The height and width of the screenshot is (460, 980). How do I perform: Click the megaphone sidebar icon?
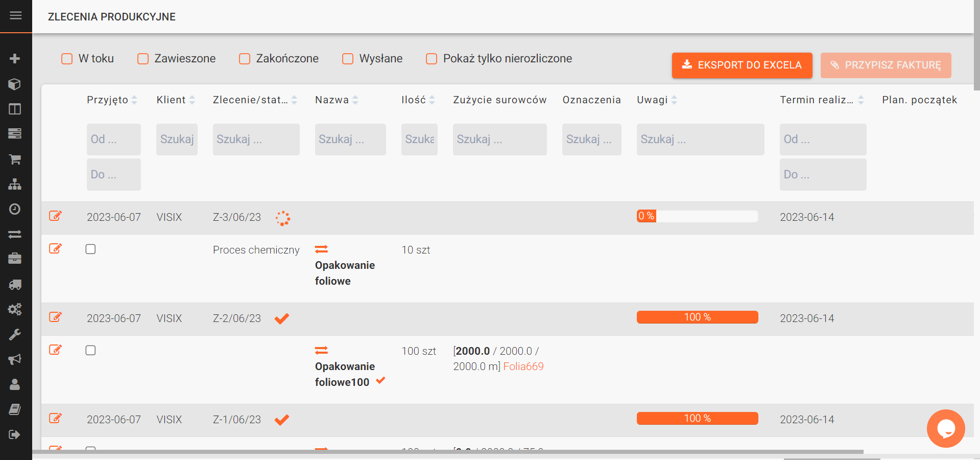point(15,359)
